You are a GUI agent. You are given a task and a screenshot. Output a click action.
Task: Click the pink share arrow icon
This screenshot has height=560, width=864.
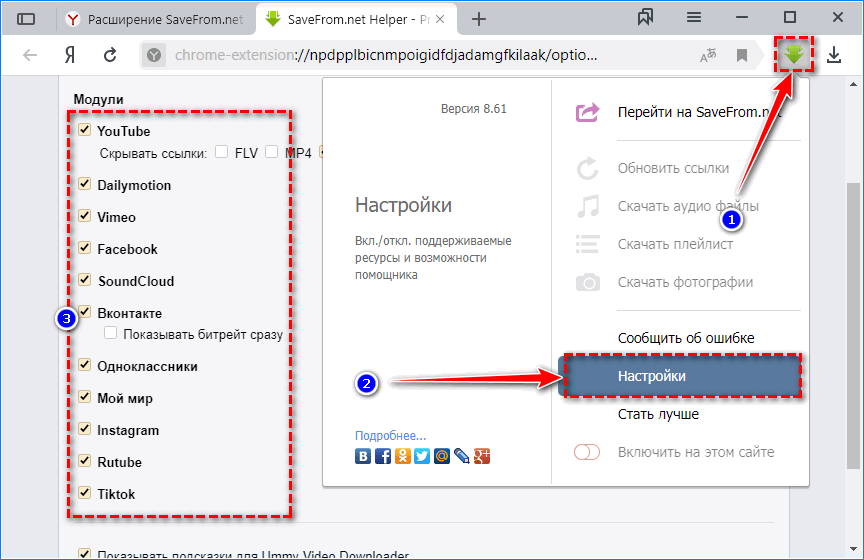pos(587,112)
